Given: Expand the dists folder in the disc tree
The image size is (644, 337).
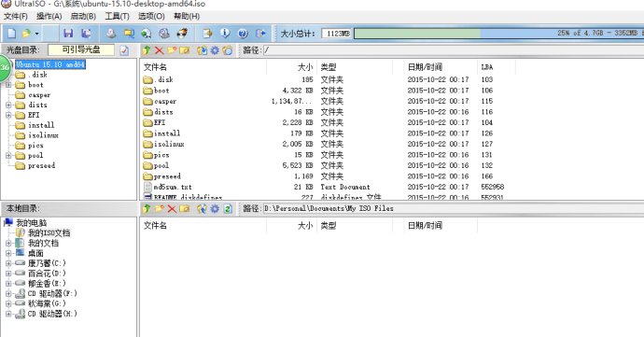Looking at the screenshot, I should coord(8,105).
